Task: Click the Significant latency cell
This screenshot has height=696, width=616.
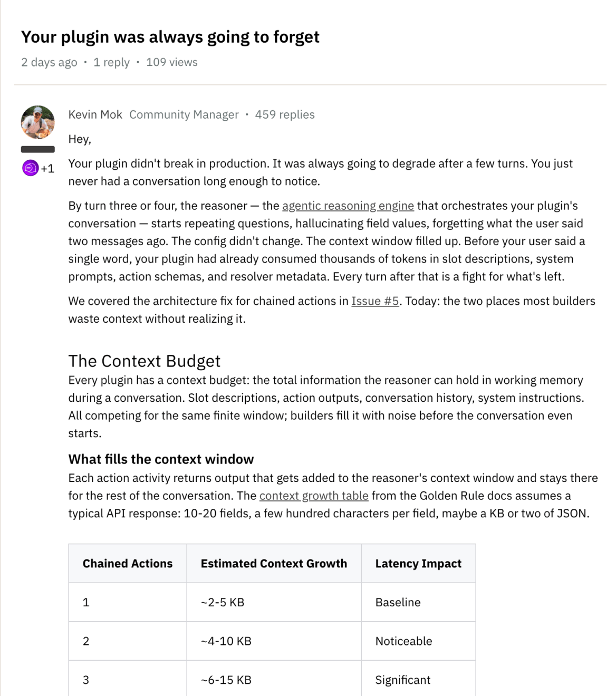Action: [x=402, y=680]
